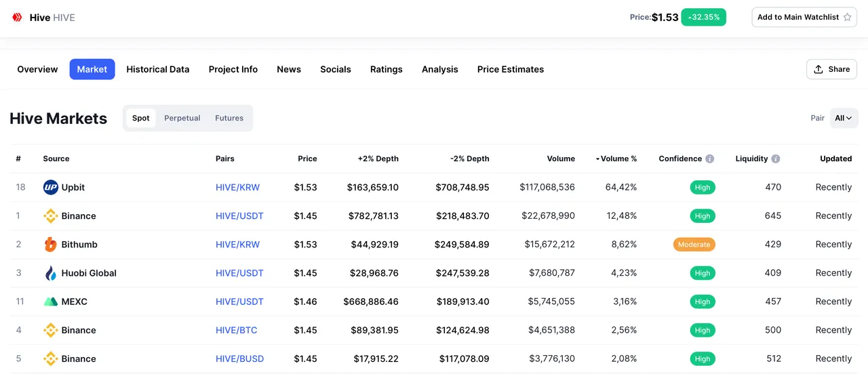Go to the News tab
The height and width of the screenshot is (374, 868).
click(x=289, y=69)
